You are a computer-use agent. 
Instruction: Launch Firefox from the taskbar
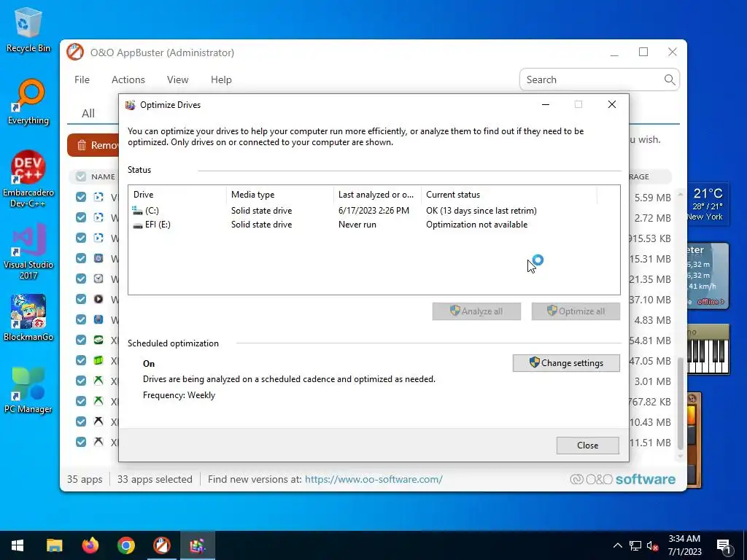[90, 545]
